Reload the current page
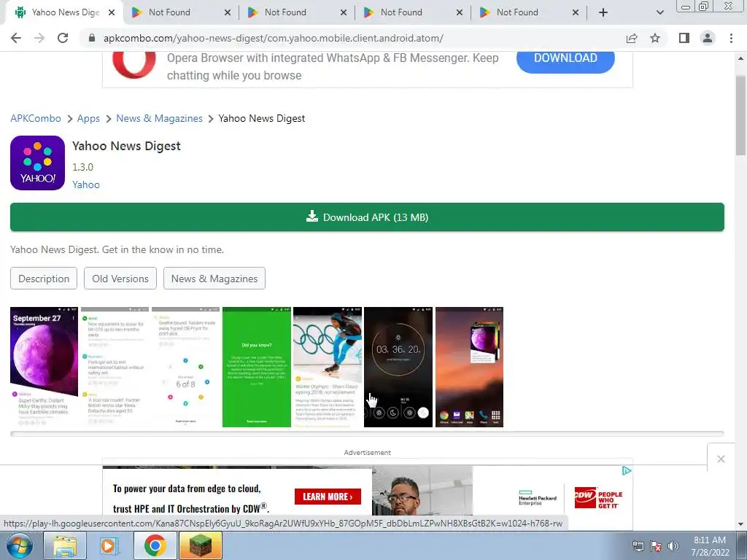 coord(63,38)
